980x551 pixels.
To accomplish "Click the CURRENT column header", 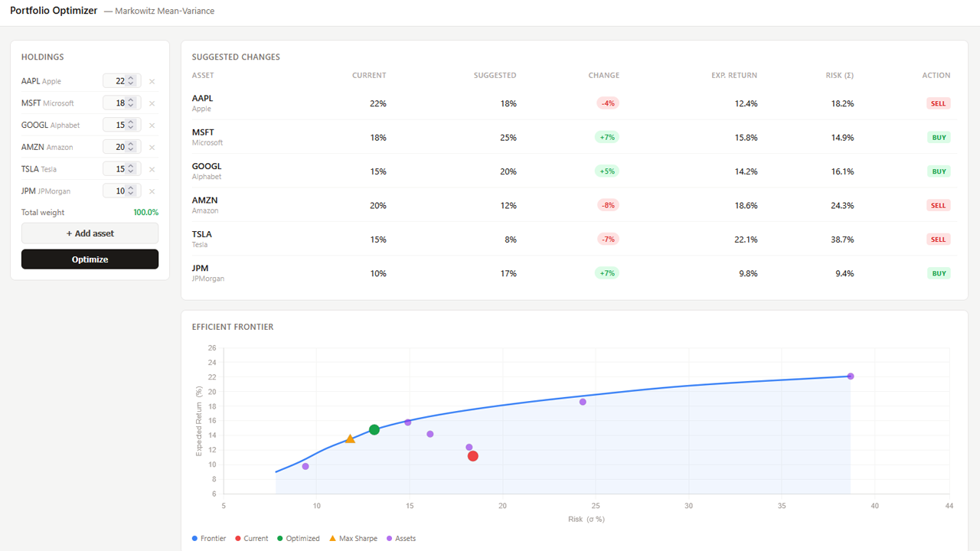I will coord(369,76).
